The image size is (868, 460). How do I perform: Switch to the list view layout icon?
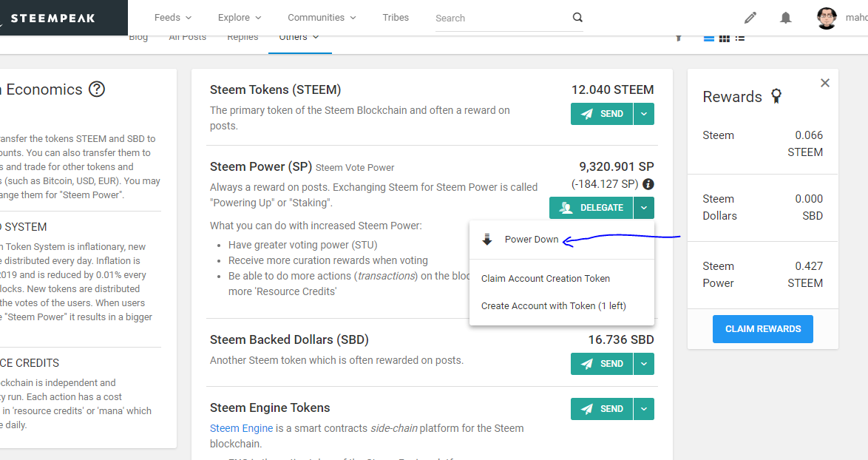739,38
